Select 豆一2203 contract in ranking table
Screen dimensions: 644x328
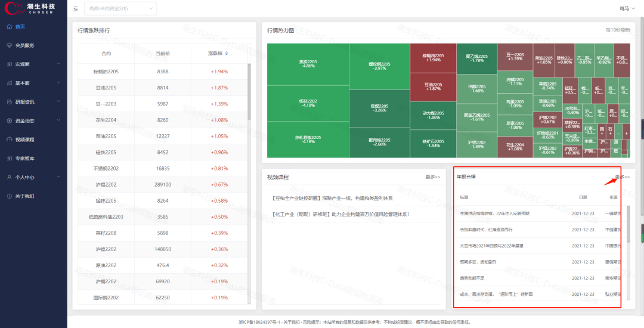tap(106, 104)
